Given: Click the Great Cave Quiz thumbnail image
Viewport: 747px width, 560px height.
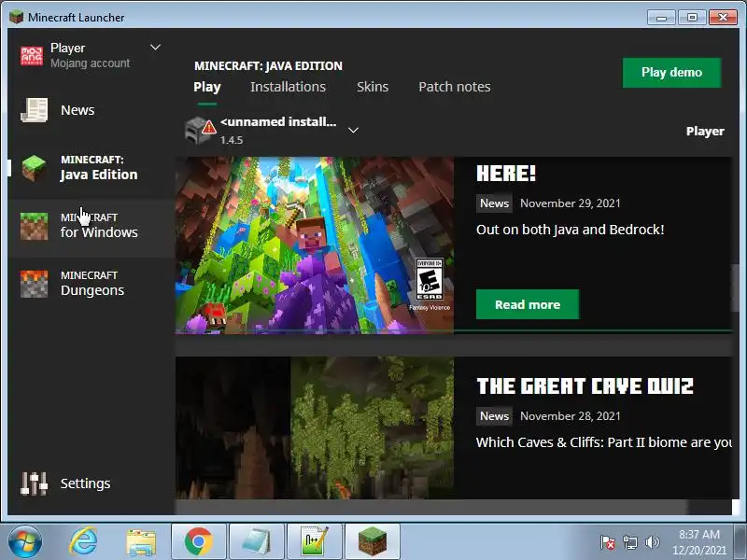Looking at the screenshot, I should [315, 427].
